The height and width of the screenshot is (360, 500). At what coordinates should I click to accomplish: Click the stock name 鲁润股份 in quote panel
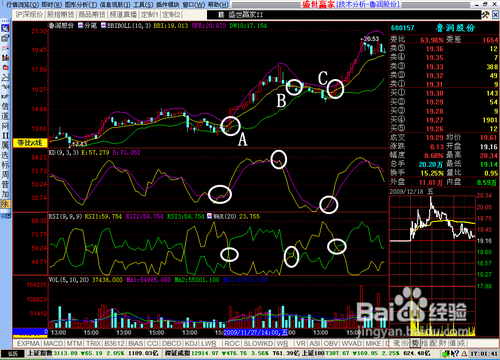[x=455, y=28]
